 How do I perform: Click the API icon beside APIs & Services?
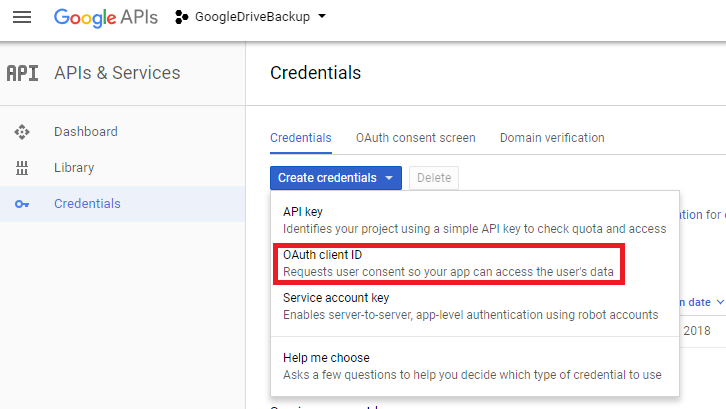tap(22, 73)
